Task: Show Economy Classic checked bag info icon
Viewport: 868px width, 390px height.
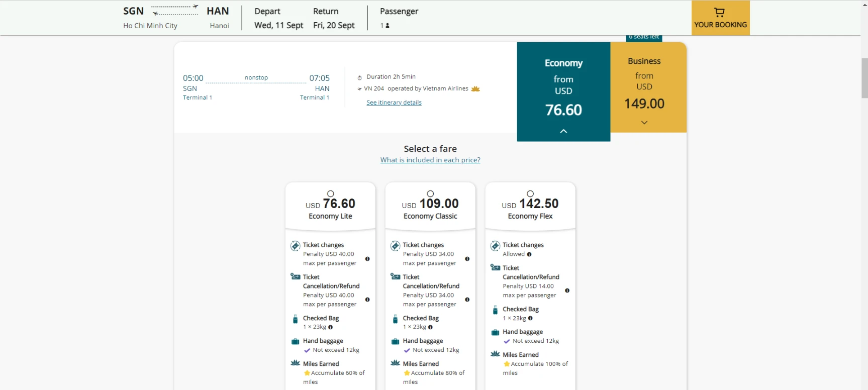Action: [x=430, y=327]
